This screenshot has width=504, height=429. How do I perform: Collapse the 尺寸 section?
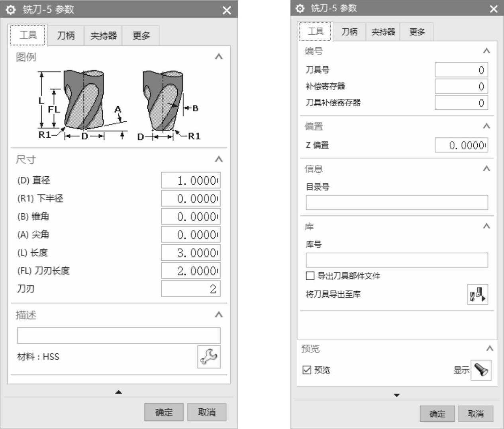point(218,160)
